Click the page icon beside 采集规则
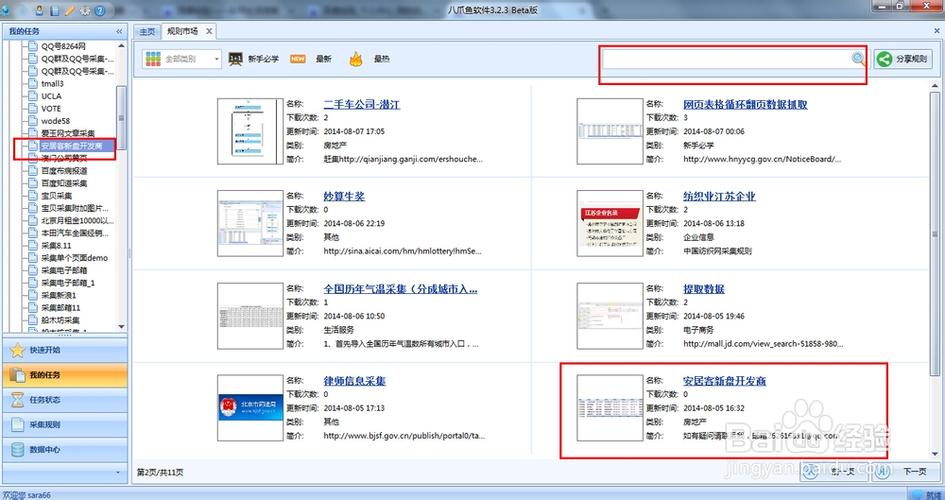Viewport: 945px width, 500px height. [18, 425]
